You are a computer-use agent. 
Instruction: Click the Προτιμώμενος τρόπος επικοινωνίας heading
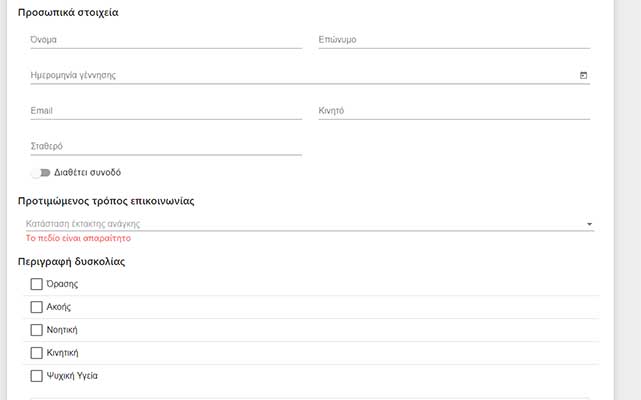[x=106, y=201]
